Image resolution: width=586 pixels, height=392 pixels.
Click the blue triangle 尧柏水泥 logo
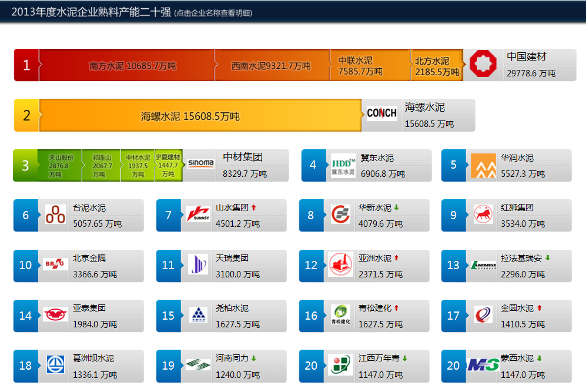pyautogui.click(x=199, y=314)
